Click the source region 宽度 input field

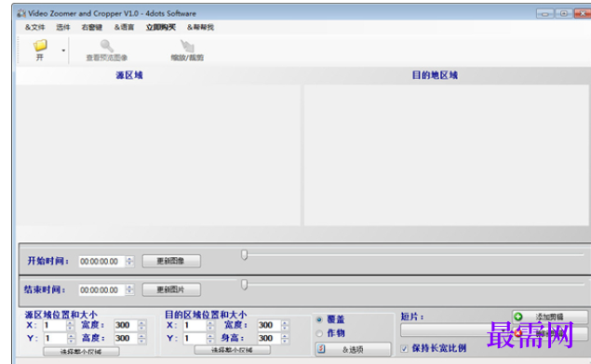pos(126,325)
